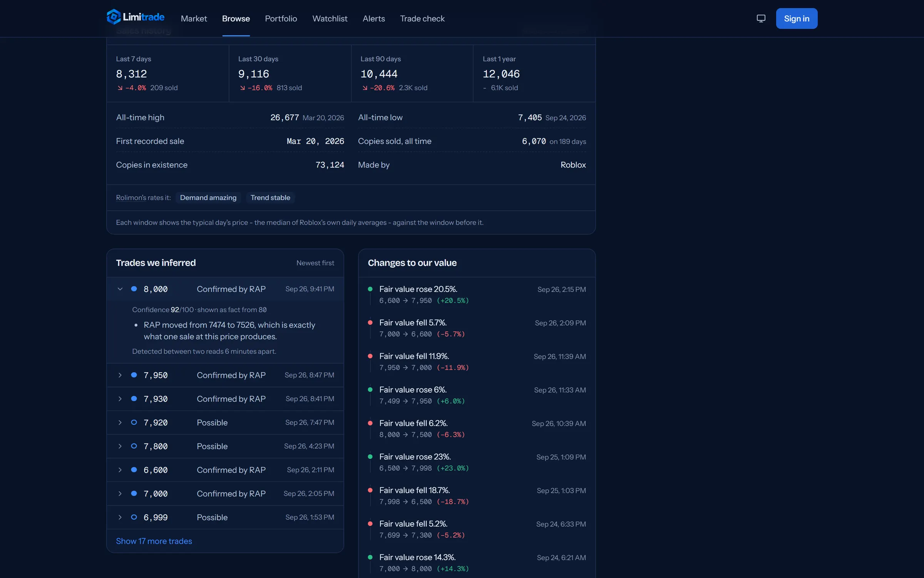Click the red dot for fell 5.7%

click(x=370, y=323)
